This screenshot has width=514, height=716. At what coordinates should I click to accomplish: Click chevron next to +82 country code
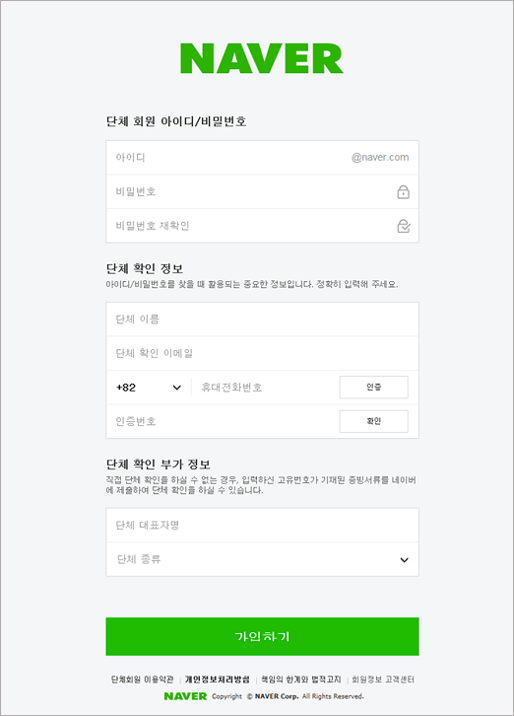click(177, 388)
